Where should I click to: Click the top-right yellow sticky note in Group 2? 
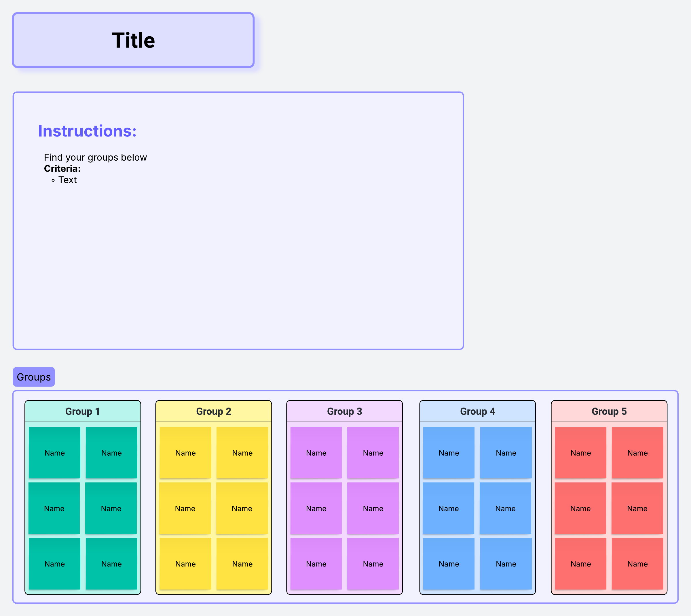click(242, 453)
